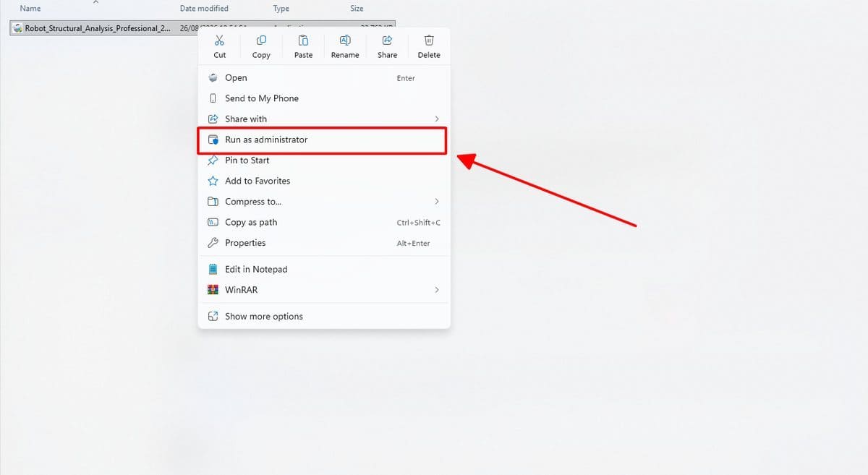Open Properties from context menu
The width and height of the screenshot is (868, 475).
point(324,243)
